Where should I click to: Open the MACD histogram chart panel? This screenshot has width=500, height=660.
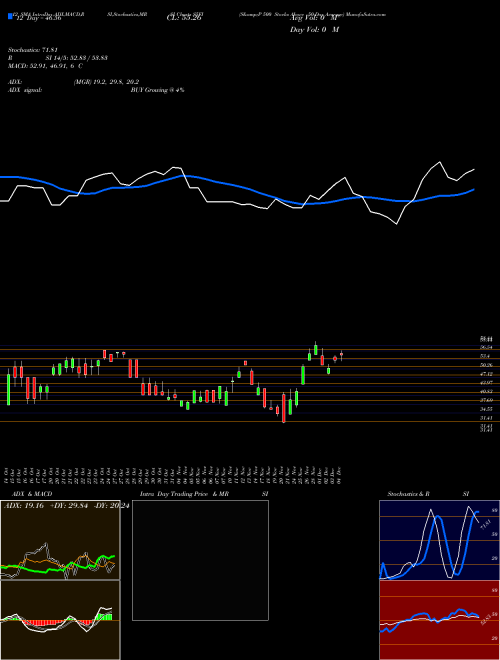(x=60, y=620)
